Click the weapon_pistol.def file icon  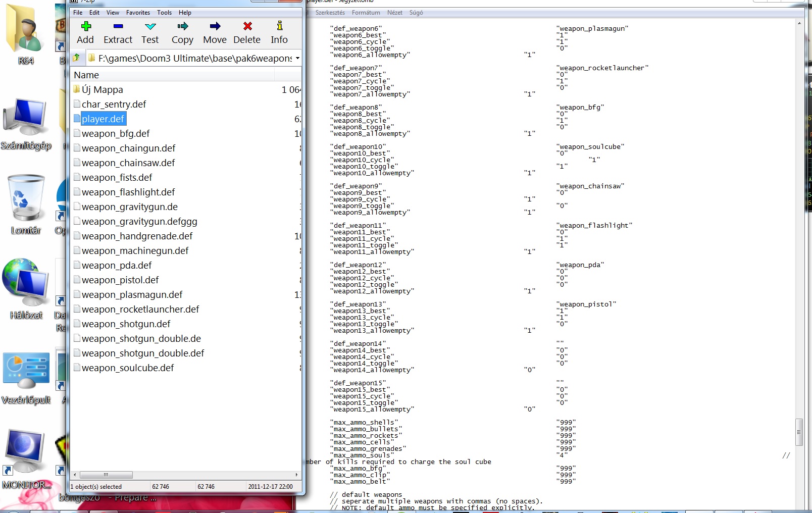tap(77, 280)
